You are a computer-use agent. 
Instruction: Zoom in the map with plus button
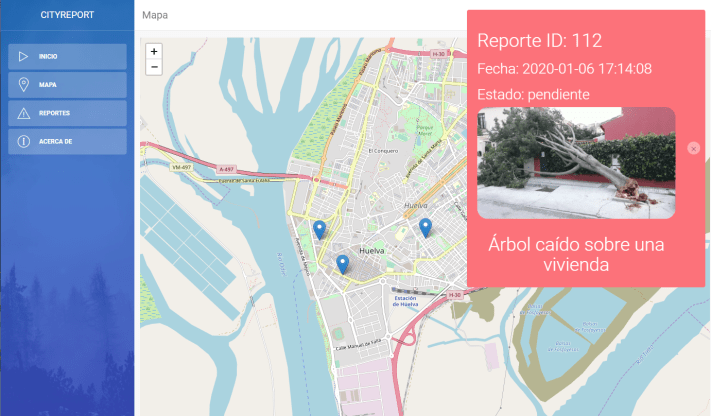click(x=154, y=51)
